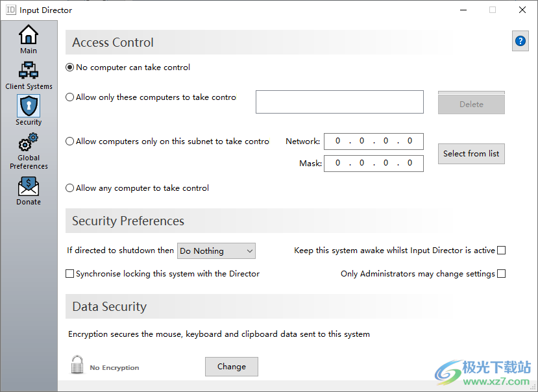Click first octet of Mask address

337,163
